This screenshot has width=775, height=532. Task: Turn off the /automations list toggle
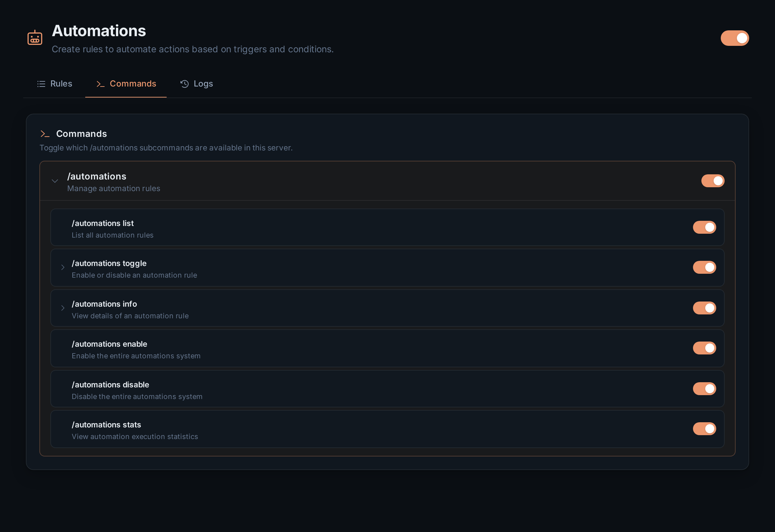[x=704, y=227]
